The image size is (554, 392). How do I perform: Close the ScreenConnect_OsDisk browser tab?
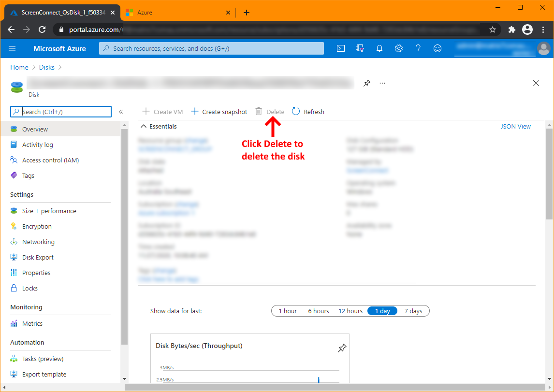click(113, 13)
